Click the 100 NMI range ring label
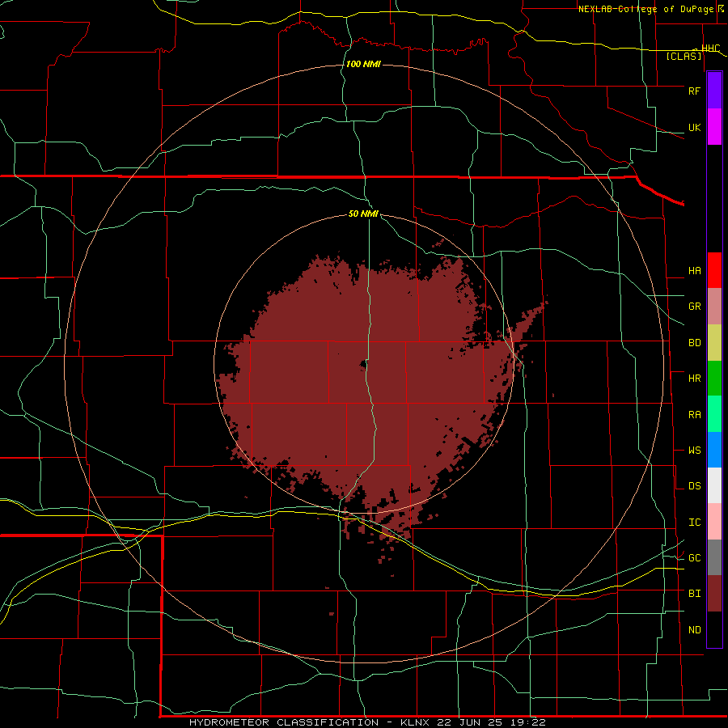Image resolution: width=728 pixels, height=728 pixels. pos(363,64)
